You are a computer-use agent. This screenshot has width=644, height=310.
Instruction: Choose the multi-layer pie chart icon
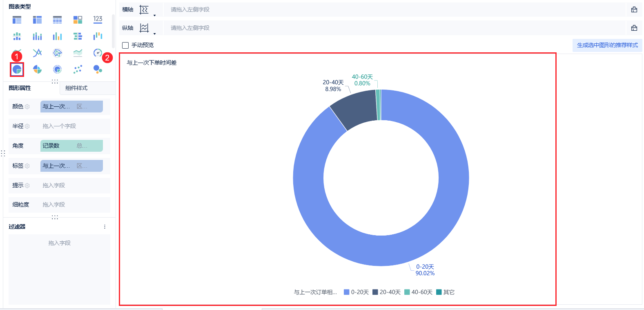(x=57, y=70)
